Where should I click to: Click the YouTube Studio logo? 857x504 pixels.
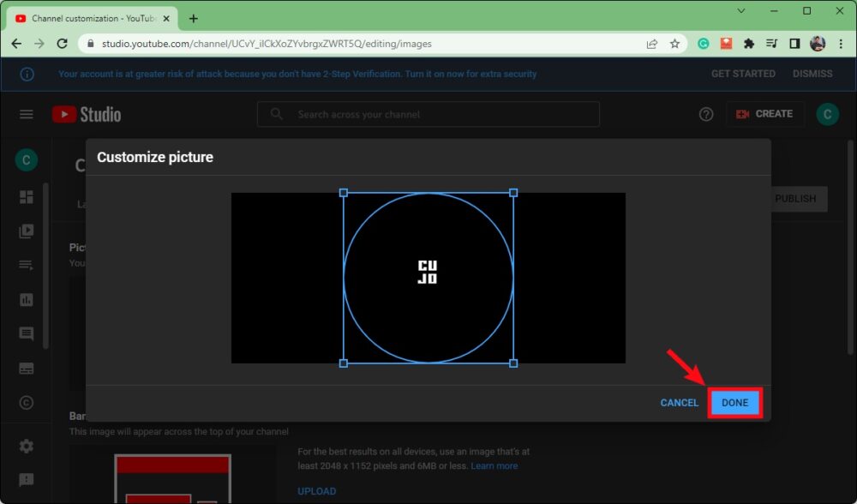click(87, 115)
